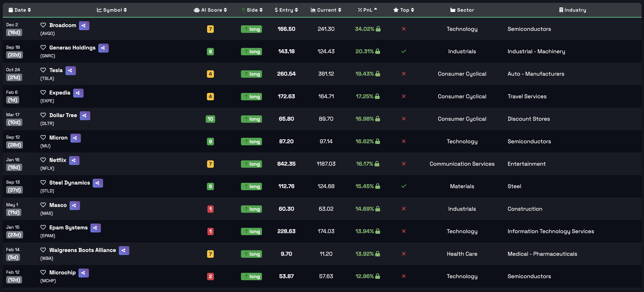644x292 pixels.
Task: Click the (28d) duration badge for Micron
Action: pos(15,145)
